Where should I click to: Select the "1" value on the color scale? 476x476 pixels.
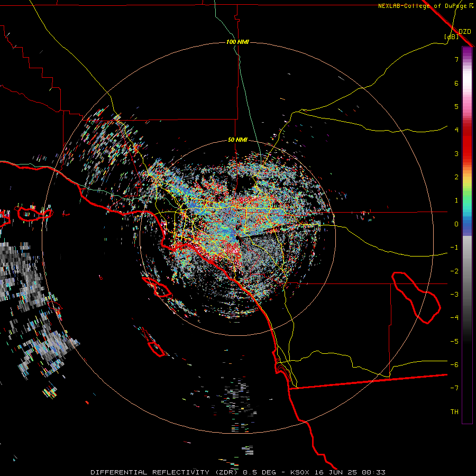click(456, 200)
